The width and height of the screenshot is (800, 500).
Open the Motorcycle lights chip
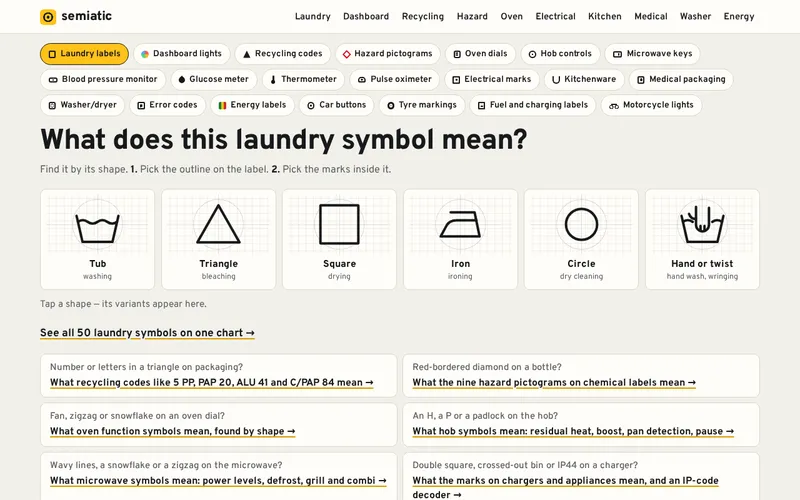(652, 105)
